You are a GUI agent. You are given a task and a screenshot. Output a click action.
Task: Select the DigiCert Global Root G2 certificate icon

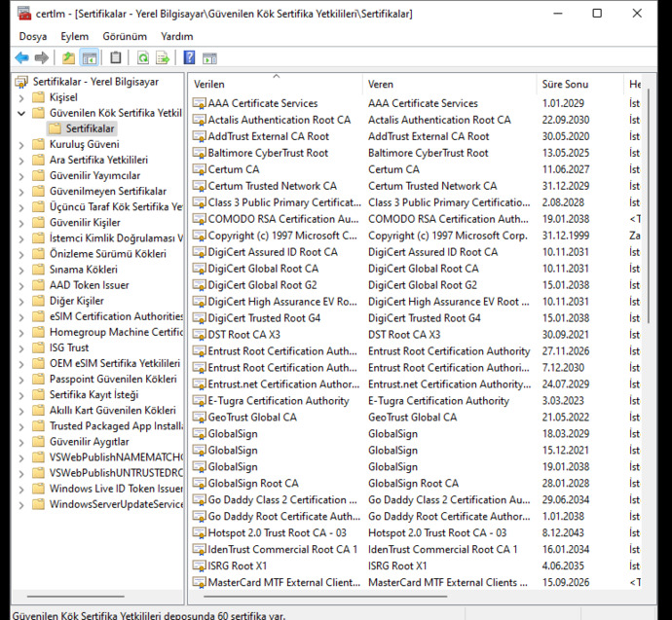pyautogui.click(x=199, y=285)
